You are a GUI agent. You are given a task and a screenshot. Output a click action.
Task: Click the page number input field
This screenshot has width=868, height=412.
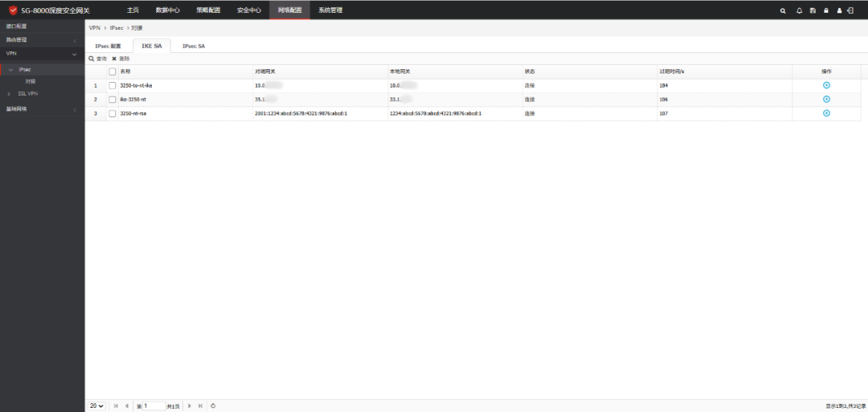click(x=154, y=406)
